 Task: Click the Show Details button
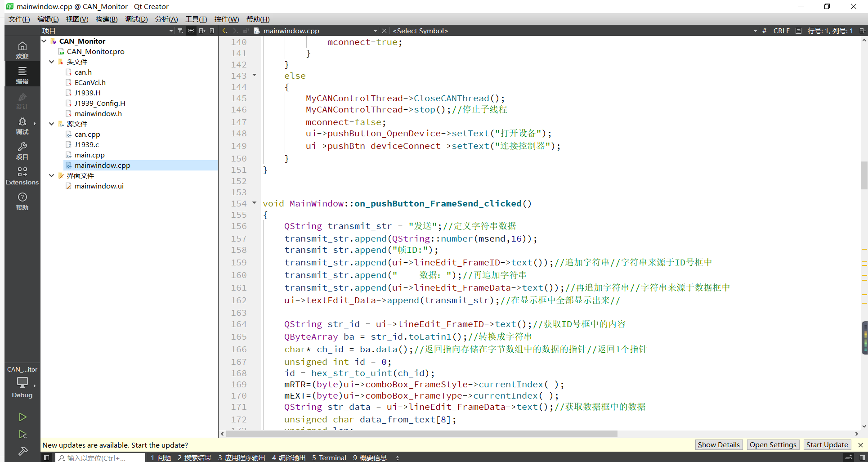point(718,444)
